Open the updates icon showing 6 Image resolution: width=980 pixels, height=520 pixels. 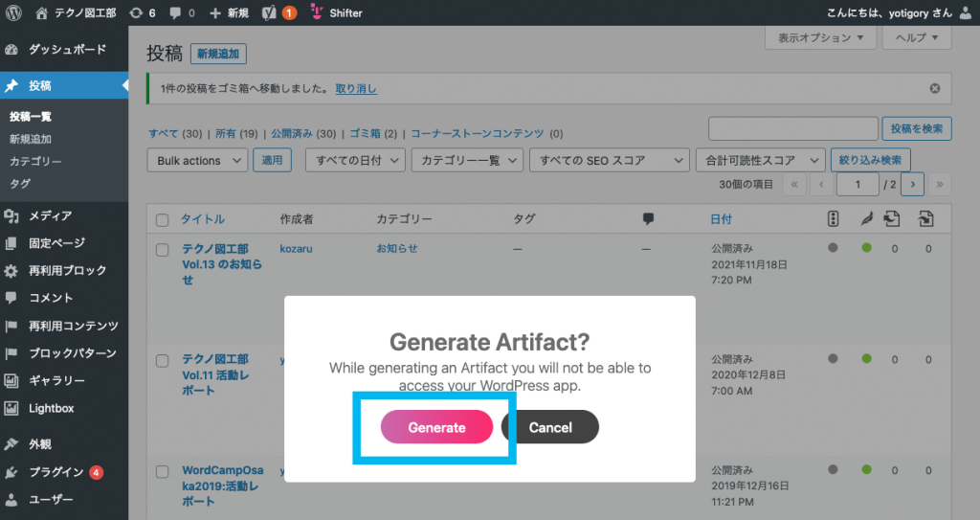pyautogui.click(x=143, y=12)
